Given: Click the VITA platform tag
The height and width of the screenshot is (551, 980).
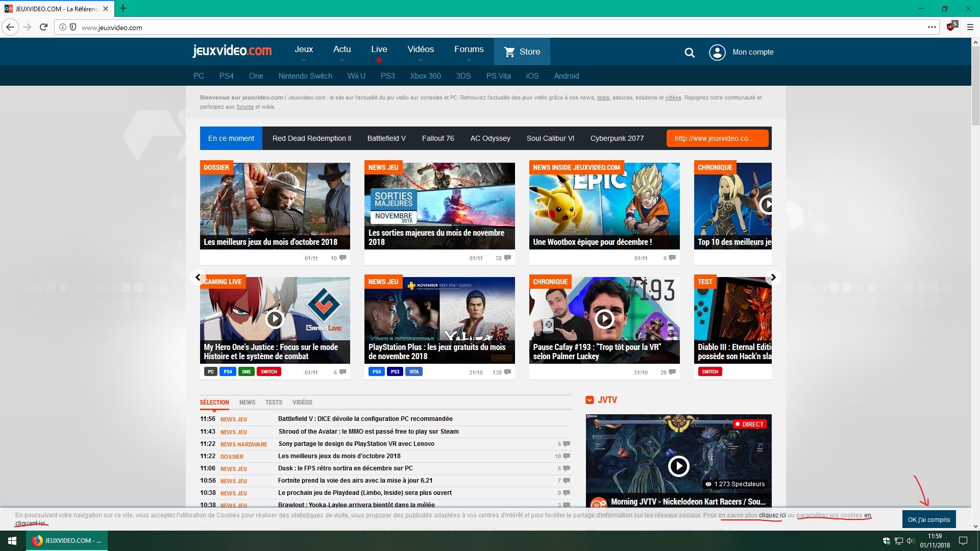Looking at the screenshot, I should [x=414, y=371].
